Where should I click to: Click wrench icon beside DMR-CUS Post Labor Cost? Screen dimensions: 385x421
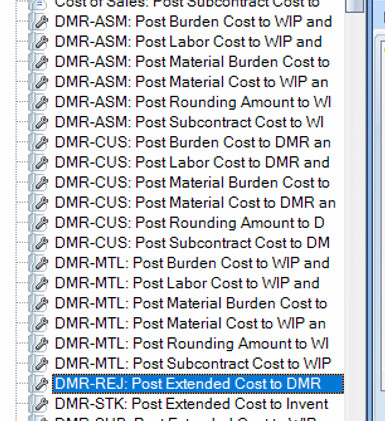click(39, 163)
